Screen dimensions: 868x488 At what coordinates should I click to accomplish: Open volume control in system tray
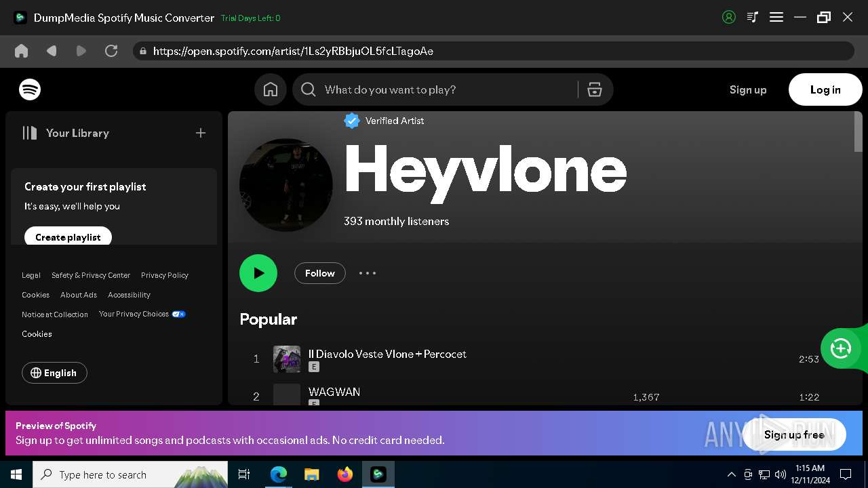[781, 474]
